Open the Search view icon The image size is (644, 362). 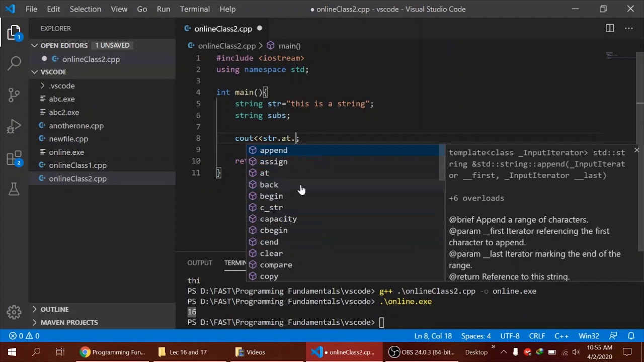(x=14, y=63)
